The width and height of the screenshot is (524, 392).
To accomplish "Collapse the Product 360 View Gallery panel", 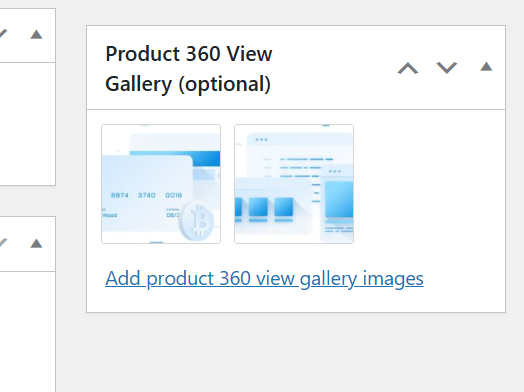I will [486, 67].
